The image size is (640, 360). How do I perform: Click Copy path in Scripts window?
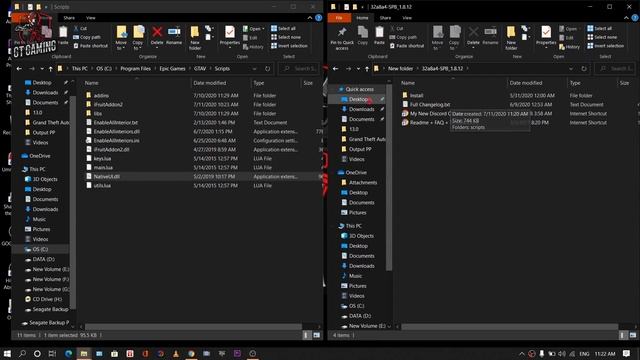pyautogui.click(x=87, y=37)
